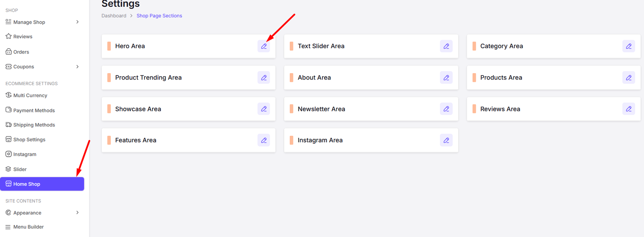Expand the Manage Shop submenu chevron
This screenshot has width=644, height=237.
click(x=77, y=22)
